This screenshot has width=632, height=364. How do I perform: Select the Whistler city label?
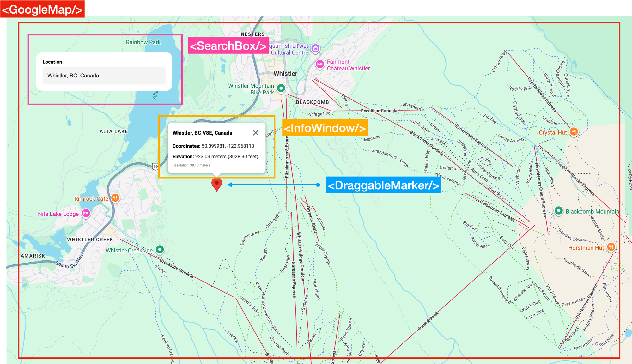pyautogui.click(x=285, y=73)
